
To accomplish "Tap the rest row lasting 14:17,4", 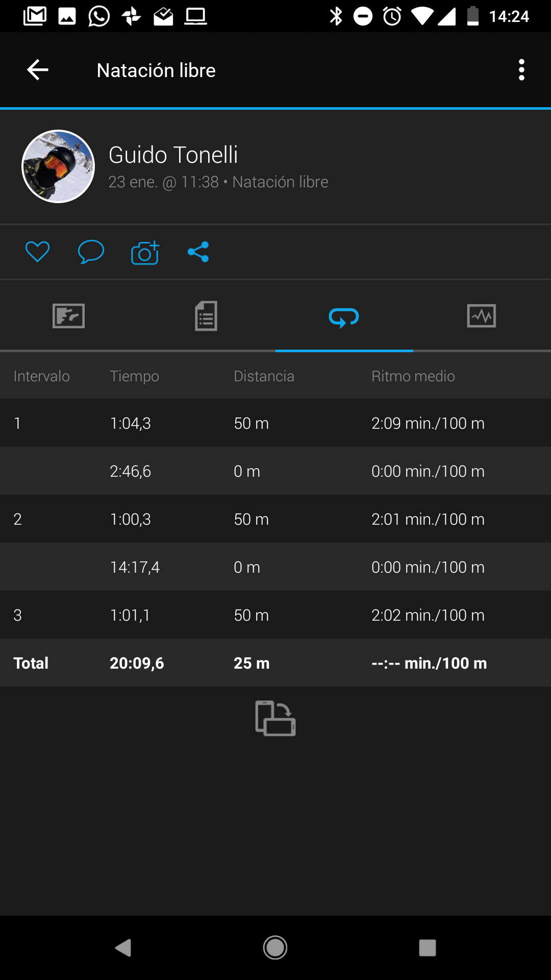I will point(275,567).
